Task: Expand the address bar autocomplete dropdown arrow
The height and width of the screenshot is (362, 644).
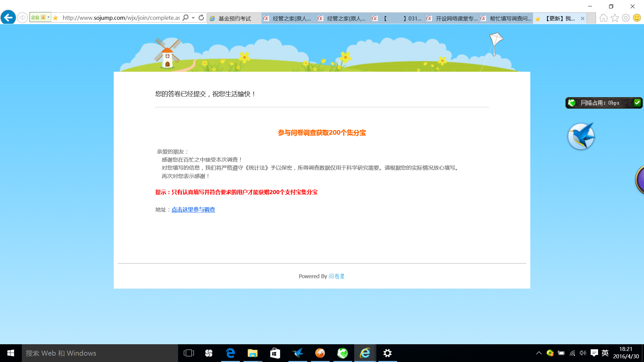Action: click(193, 18)
